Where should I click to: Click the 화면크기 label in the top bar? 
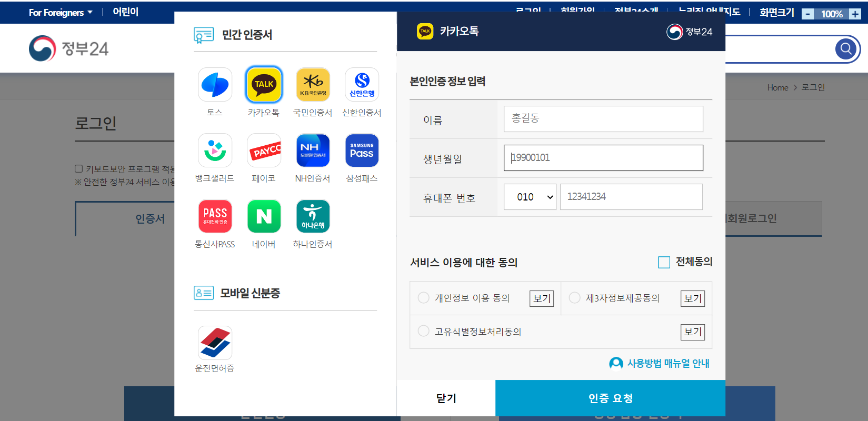(776, 12)
